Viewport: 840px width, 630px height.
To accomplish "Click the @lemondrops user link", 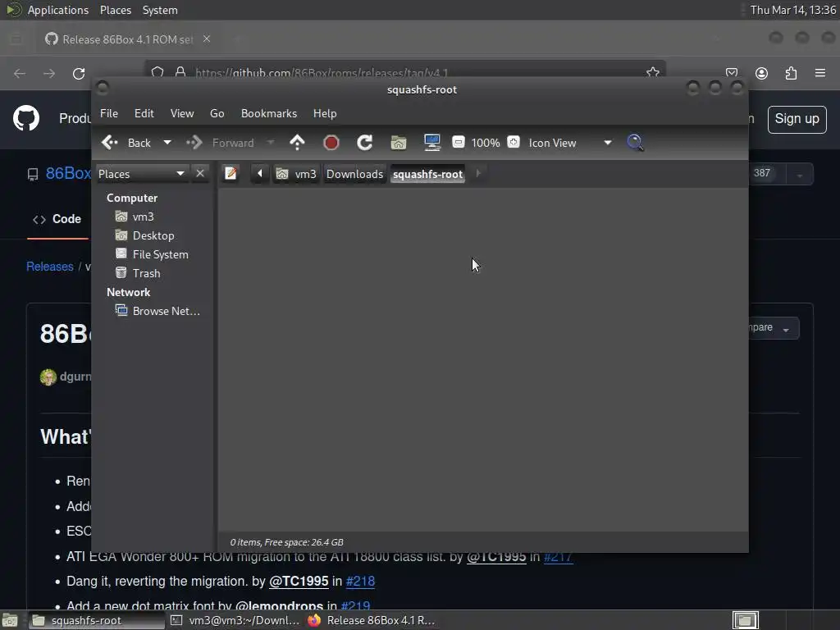I will [279, 606].
